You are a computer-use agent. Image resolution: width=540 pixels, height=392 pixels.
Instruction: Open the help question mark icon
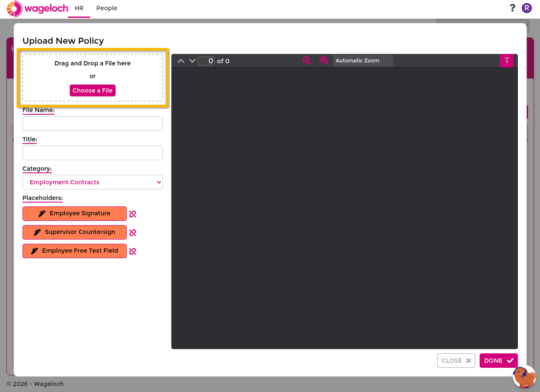point(512,8)
